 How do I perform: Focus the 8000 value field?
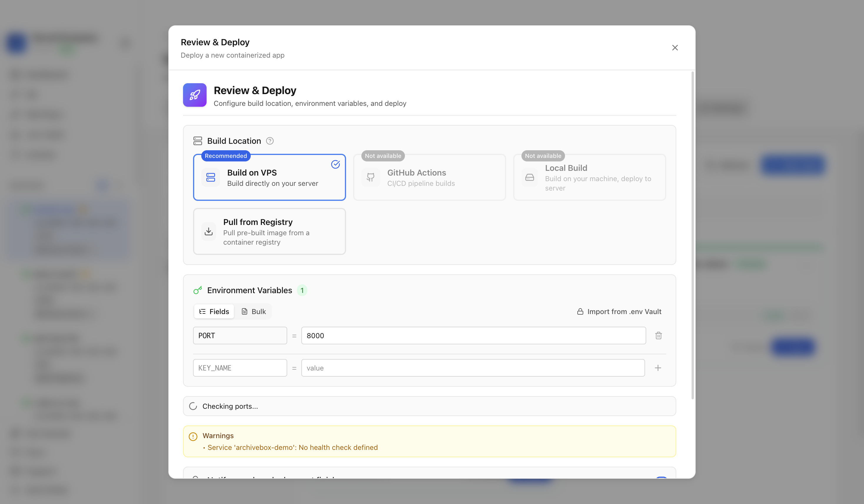tap(473, 336)
